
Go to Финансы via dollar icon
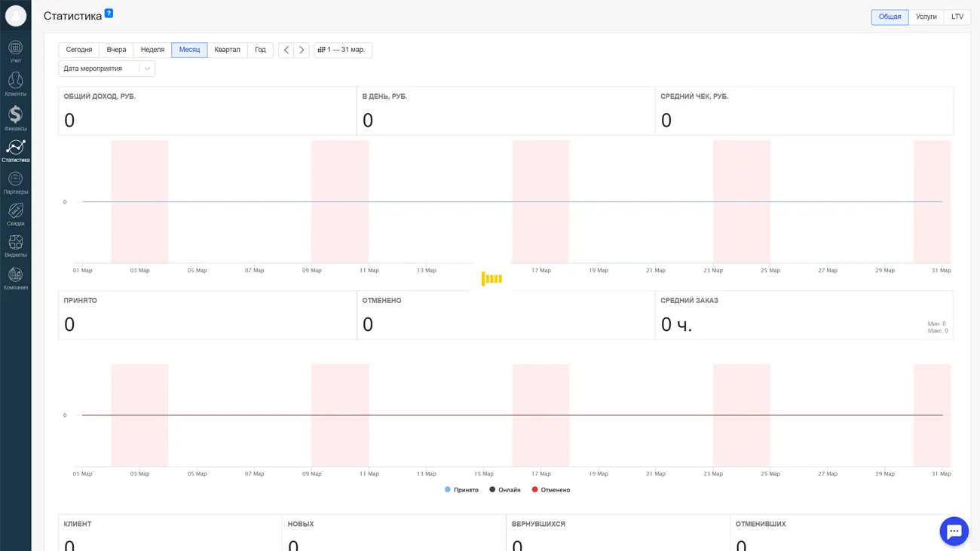point(15,118)
